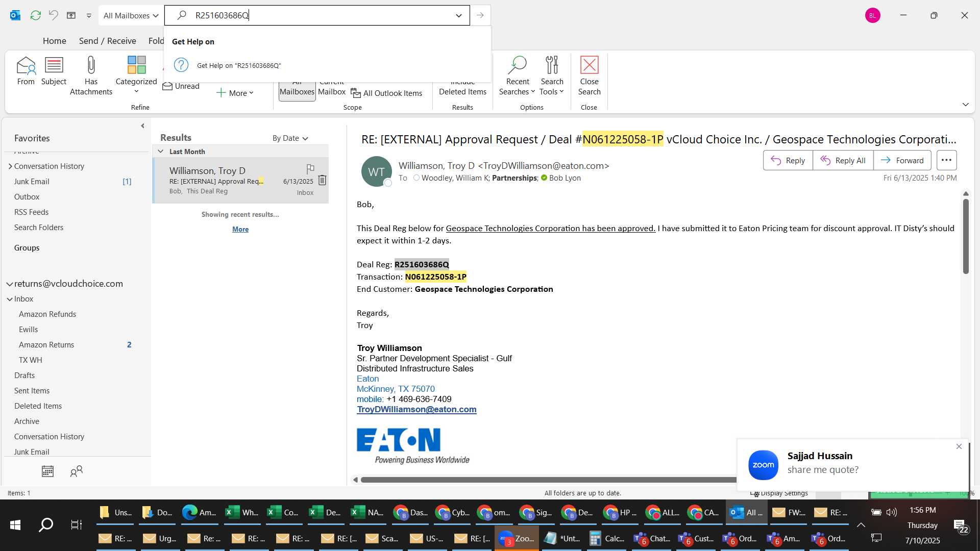Select Get Help on "R251603686Q" suggestion
Screen dimensions: 980x551
[x=327, y=65]
